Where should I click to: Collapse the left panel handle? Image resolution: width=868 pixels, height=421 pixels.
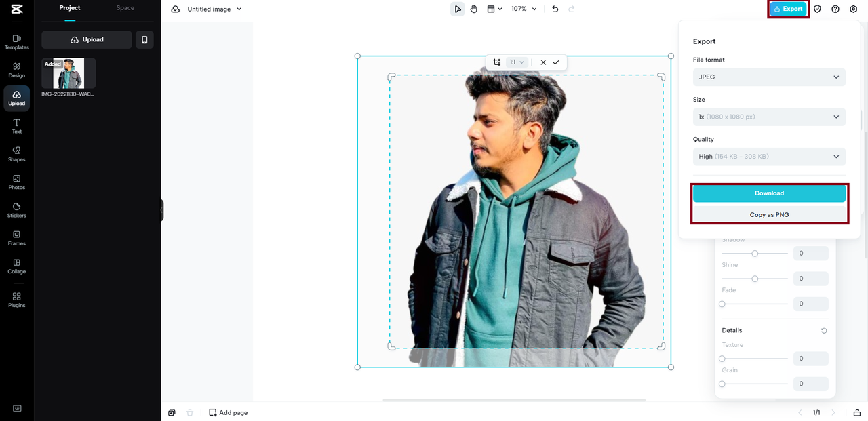tap(161, 210)
